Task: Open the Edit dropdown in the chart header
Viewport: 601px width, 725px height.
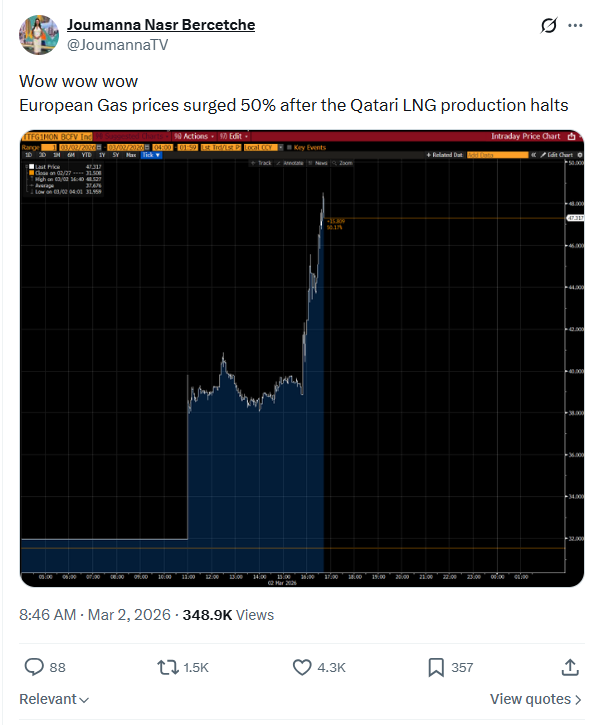Action: [x=229, y=136]
